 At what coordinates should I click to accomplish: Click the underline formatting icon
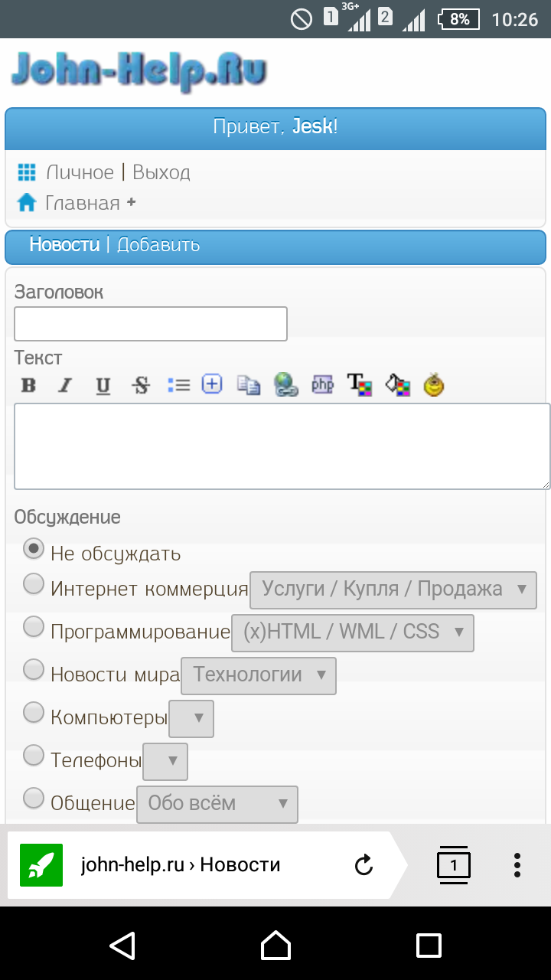tap(103, 385)
